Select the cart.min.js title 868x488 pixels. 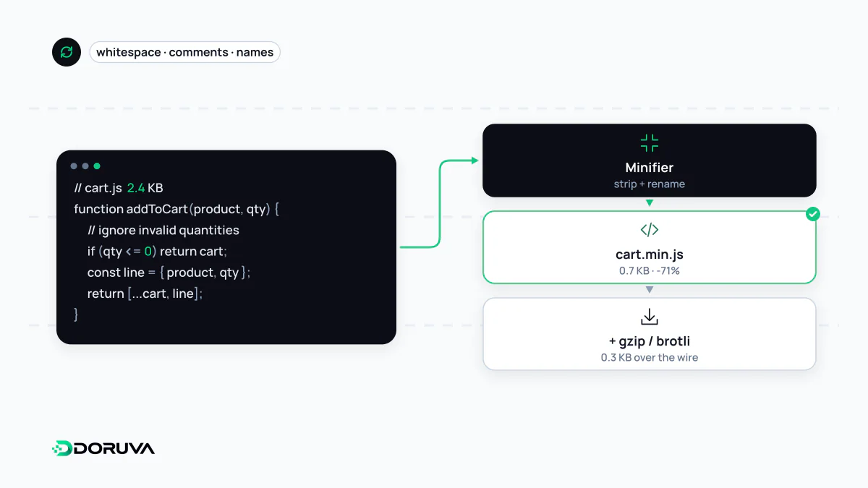(x=650, y=254)
